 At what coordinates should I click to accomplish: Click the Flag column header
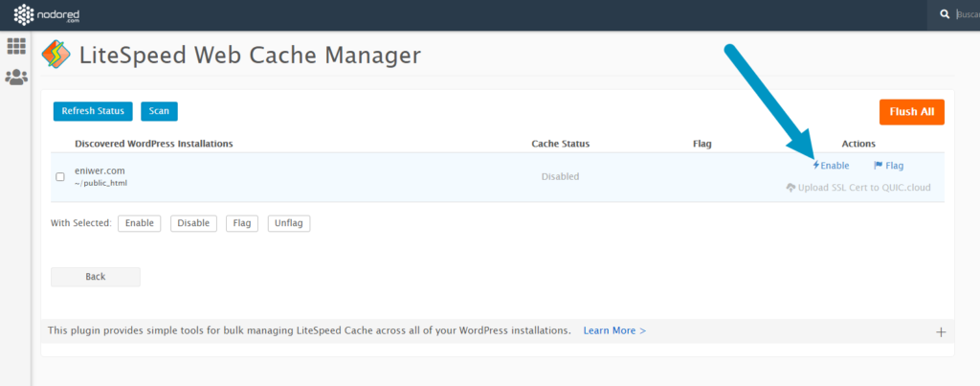click(x=702, y=144)
